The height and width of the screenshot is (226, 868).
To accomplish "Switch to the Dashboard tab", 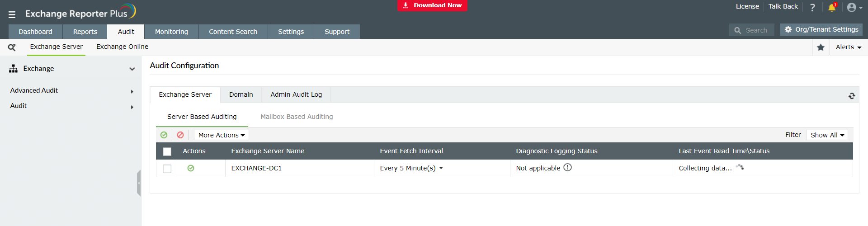I will point(36,32).
